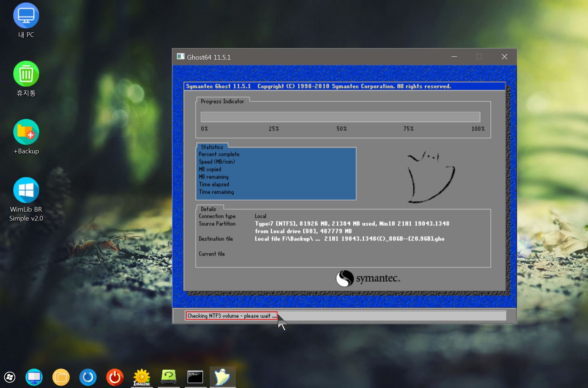Close the Ghost64 11.5.1 window
588x388 pixels.
(504, 57)
